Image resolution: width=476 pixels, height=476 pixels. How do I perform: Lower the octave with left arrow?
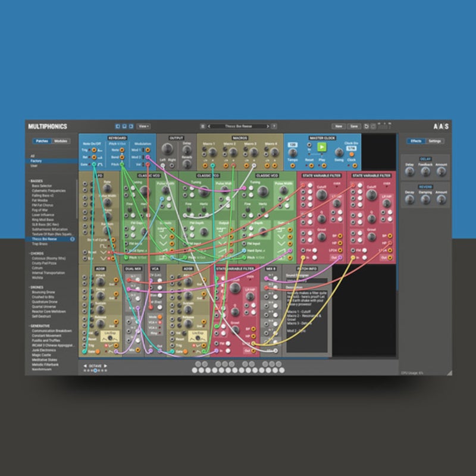point(85,366)
